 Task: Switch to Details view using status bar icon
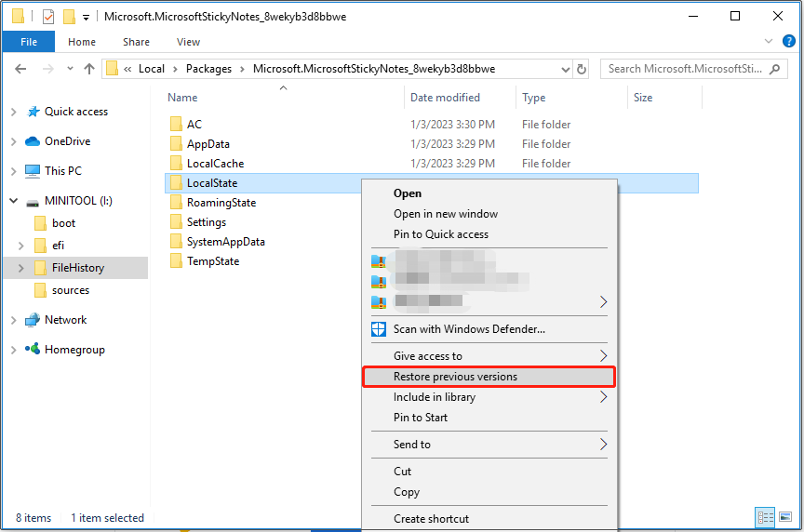tap(765, 517)
